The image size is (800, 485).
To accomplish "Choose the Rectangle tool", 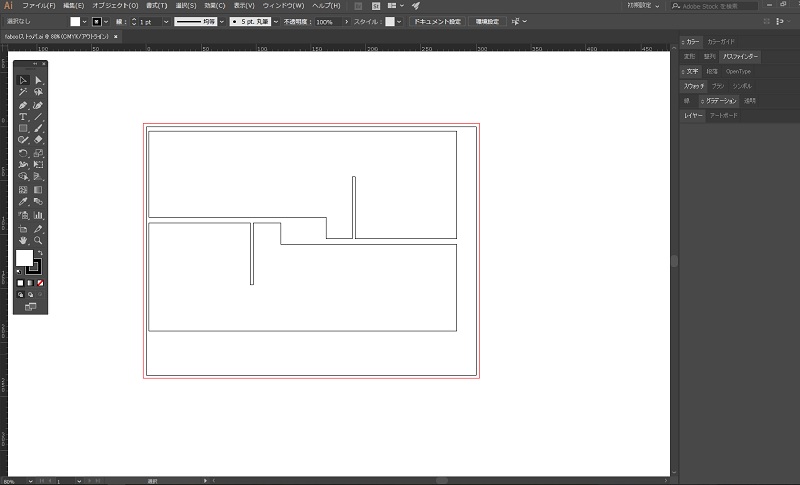I will coord(22,128).
